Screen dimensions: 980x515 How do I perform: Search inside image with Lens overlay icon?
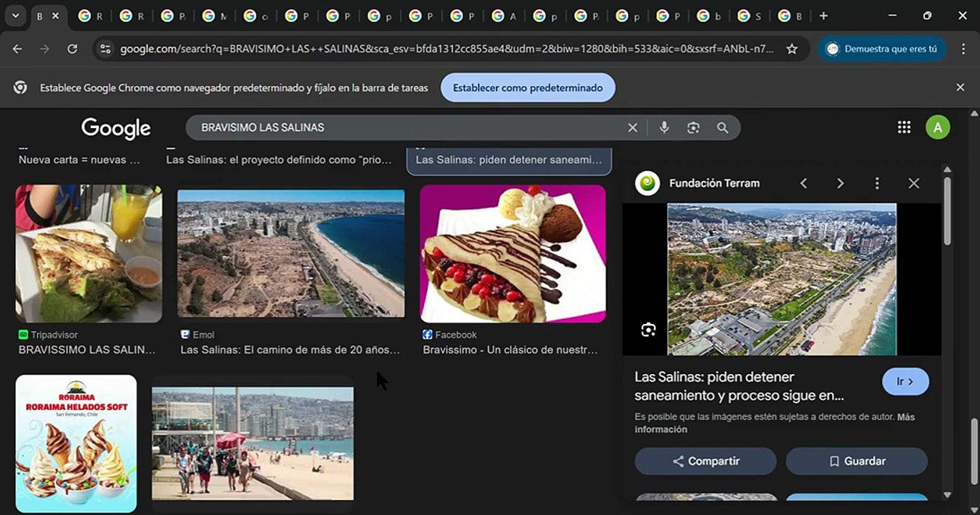pyautogui.click(x=648, y=330)
